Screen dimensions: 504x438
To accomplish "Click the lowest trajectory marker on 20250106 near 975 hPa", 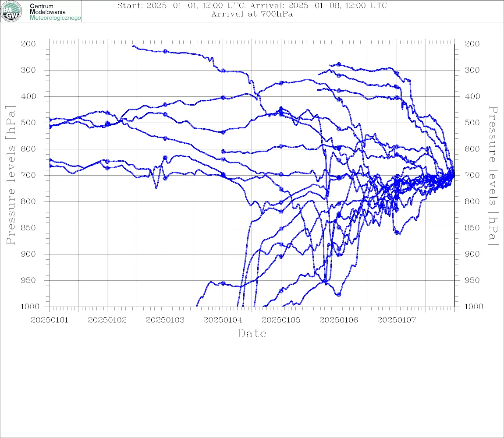I will point(339,294).
